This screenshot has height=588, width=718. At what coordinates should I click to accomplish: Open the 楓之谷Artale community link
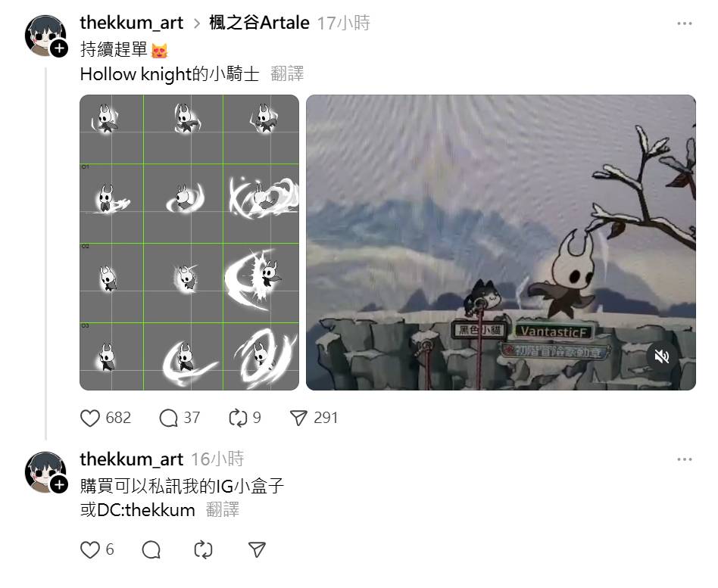pyautogui.click(x=259, y=23)
